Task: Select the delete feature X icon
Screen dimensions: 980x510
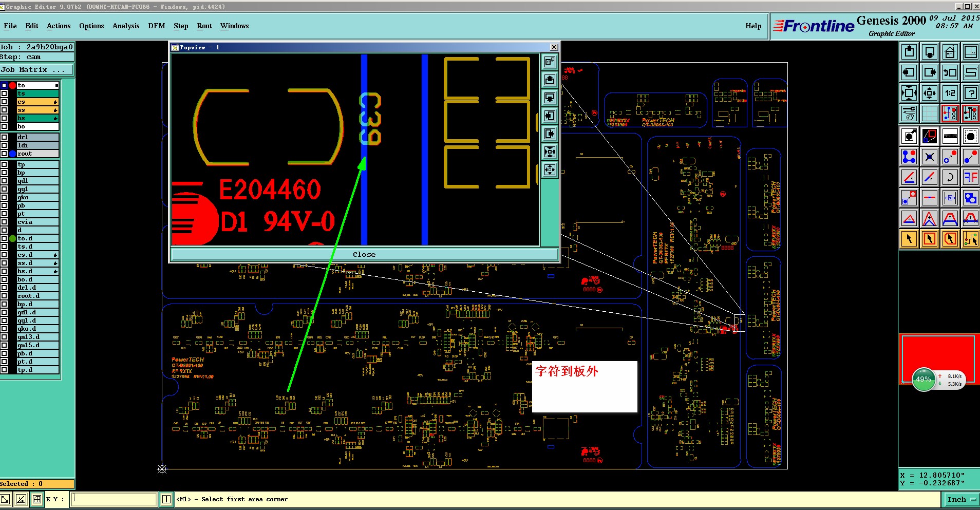Action: click(x=930, y=157)
